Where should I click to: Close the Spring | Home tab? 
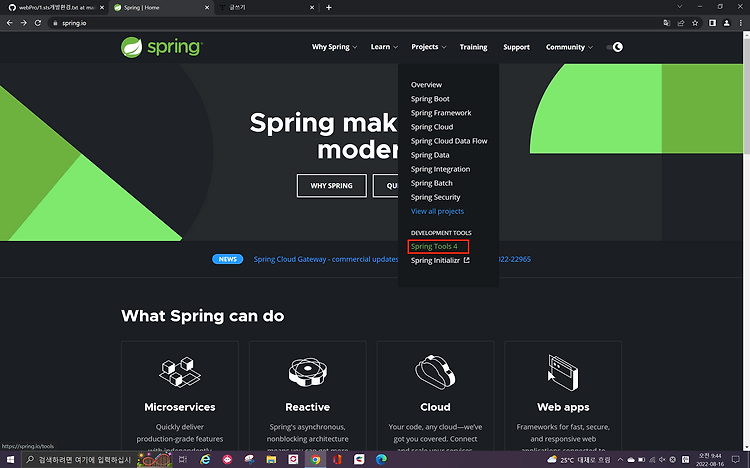click(207, 8)
